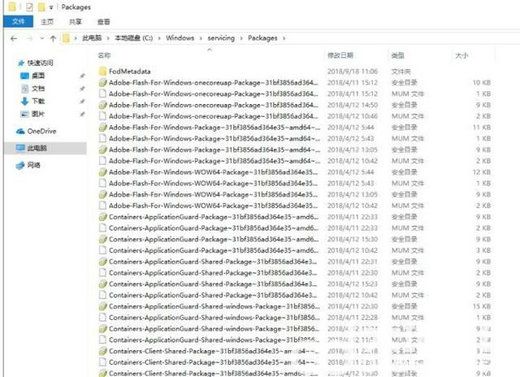Select the ApplicationGuard-Shared-Package catalog file name modified 15:23

[x=213, y=284]
